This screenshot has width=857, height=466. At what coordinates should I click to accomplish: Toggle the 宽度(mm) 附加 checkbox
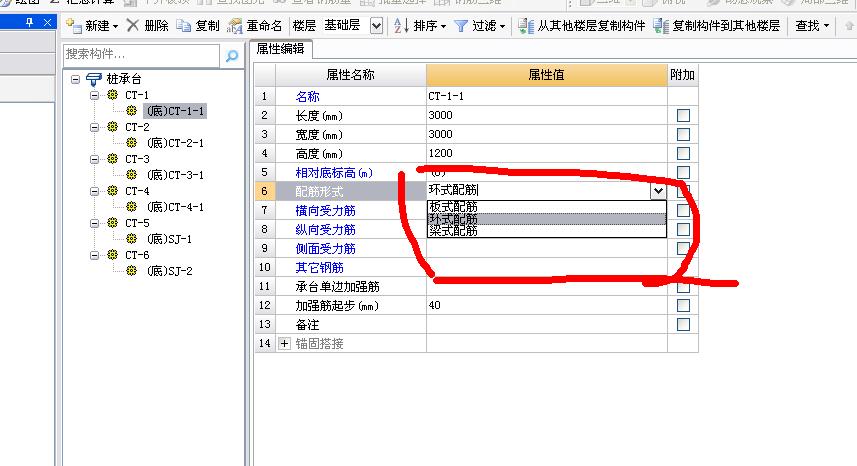[x=683, y=134]
